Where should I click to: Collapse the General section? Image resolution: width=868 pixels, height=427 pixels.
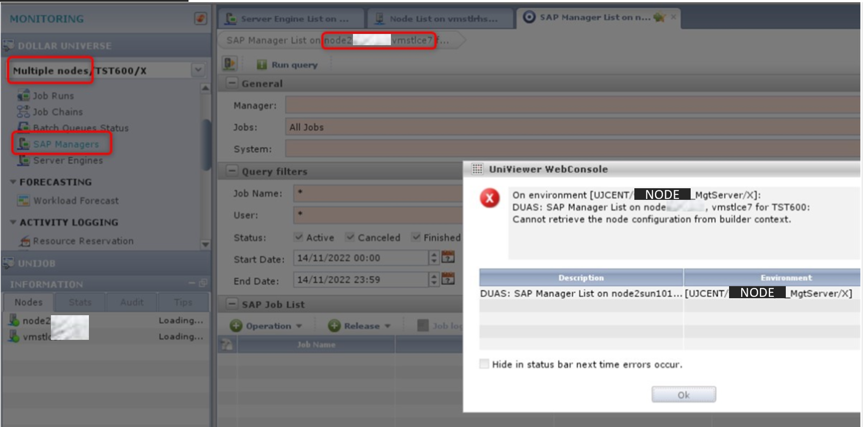point(231,83)
